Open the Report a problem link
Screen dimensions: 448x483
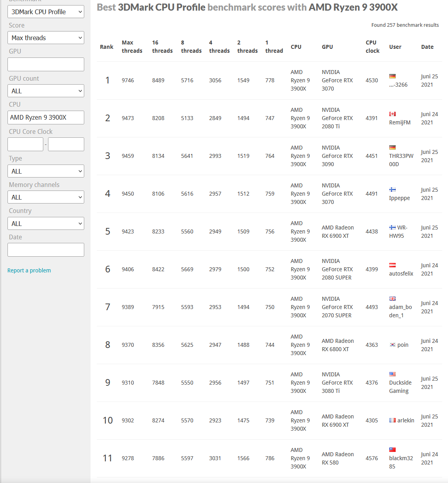(29, 270)
